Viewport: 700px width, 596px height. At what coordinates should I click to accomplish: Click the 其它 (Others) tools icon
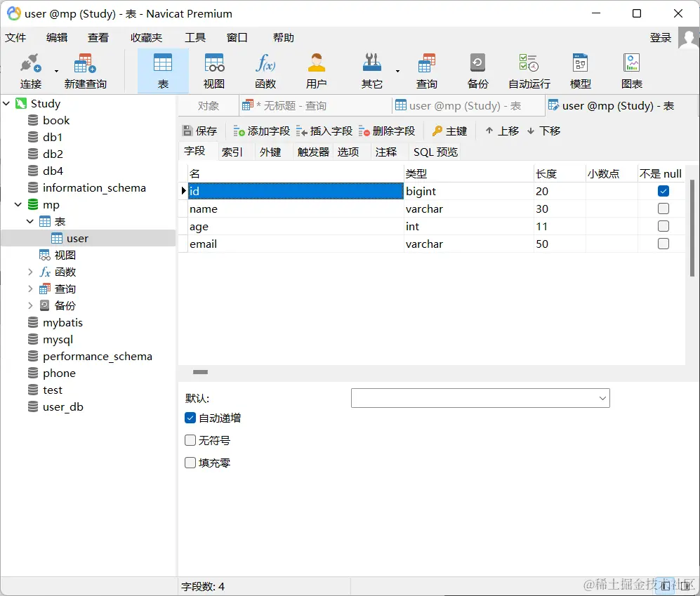click(372, 63)
